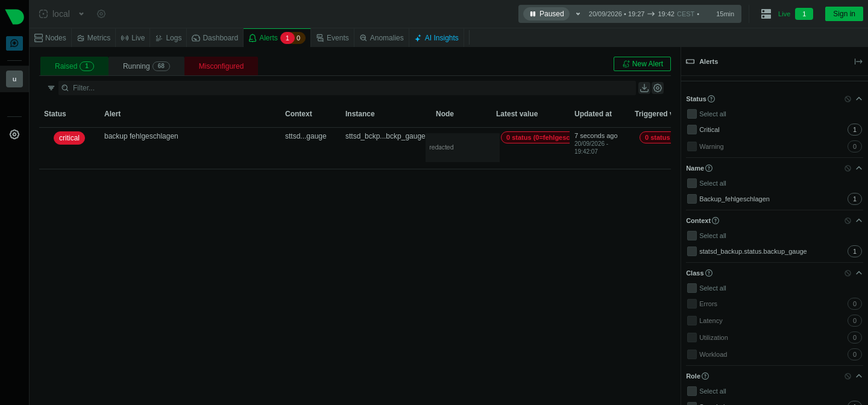The image size is (868, 405).
Task: Reset the Name filter group
Action: [848, 168]
